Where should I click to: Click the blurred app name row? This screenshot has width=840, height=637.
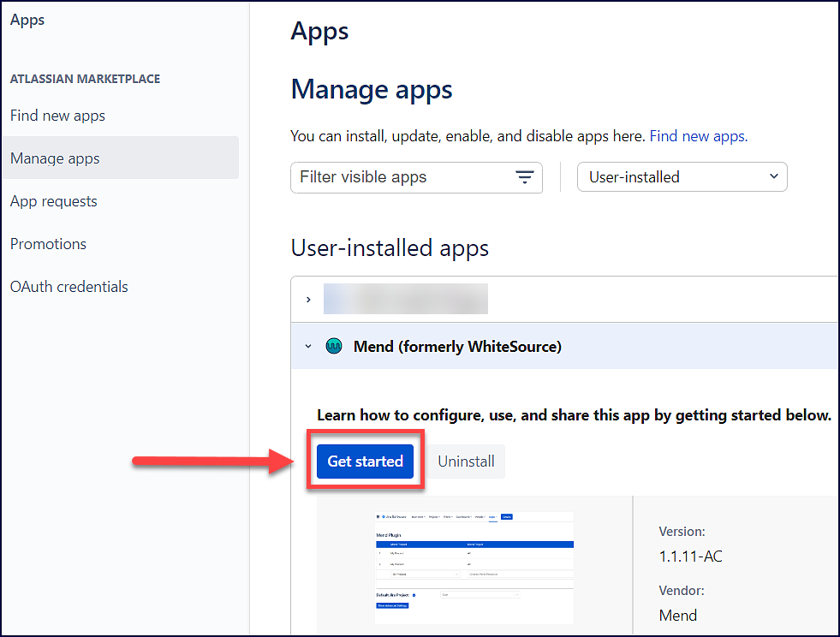(x=405, y=300)
